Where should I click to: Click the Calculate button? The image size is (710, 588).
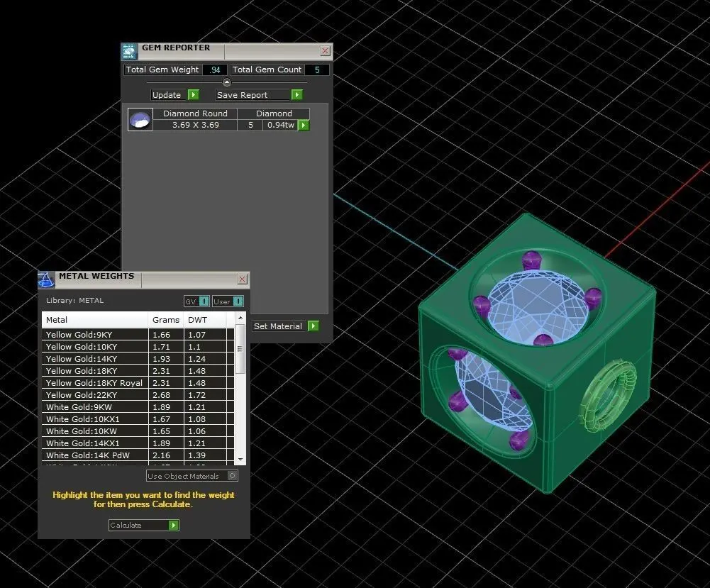pos(143,525)
